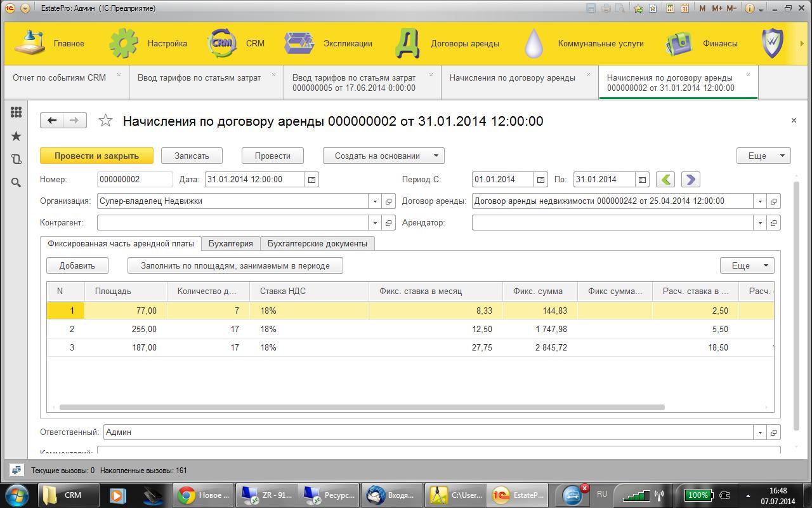Click the form vertical scrollbar
This screenshot has height=508, width=812.
(x=798, y=305)
